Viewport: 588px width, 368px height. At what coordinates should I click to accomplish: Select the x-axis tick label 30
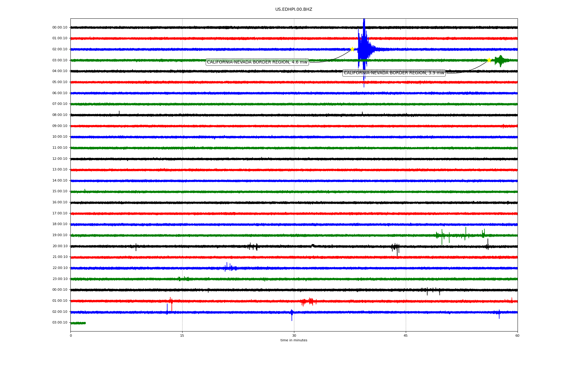[x=294, y=336]
